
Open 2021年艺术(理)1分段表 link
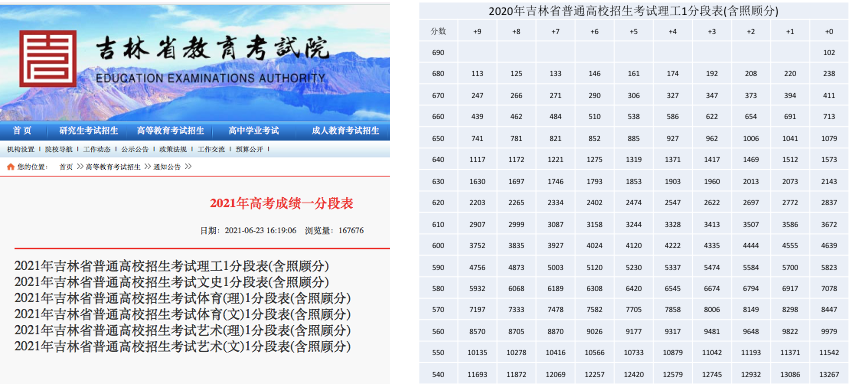click(182, 330)
